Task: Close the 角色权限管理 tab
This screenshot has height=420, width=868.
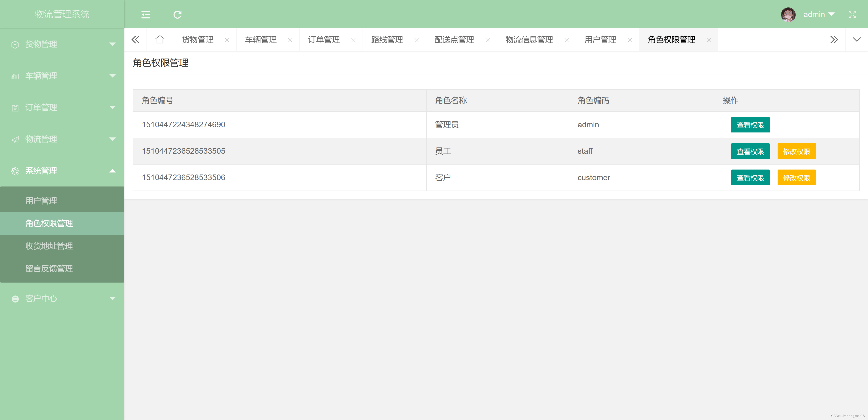Action: point(709,40)
